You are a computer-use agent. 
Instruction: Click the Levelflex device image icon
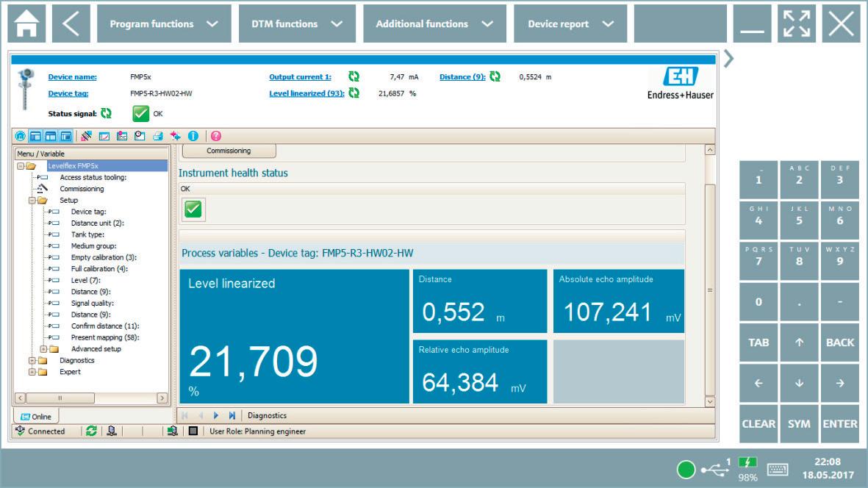click(x=26, y=88)
